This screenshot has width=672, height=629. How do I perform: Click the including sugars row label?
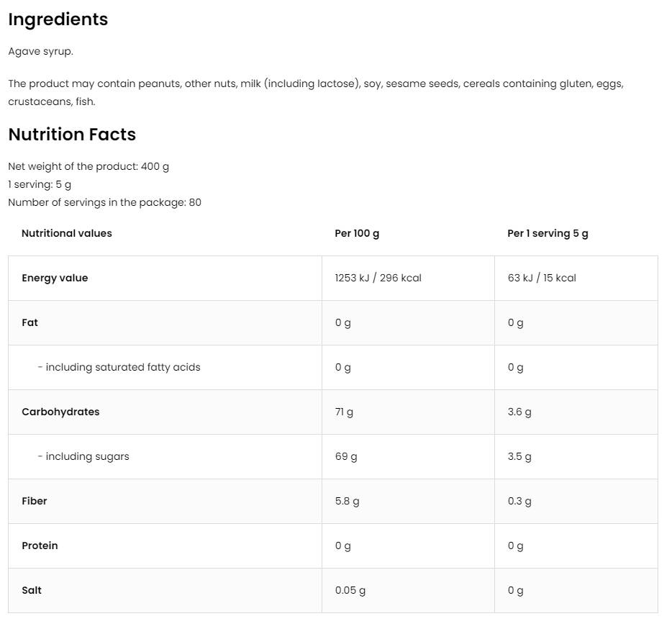[x=83, y=456]
